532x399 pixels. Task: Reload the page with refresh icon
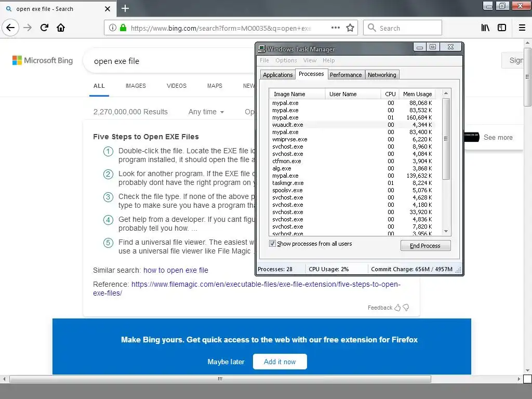coord(44,28)
